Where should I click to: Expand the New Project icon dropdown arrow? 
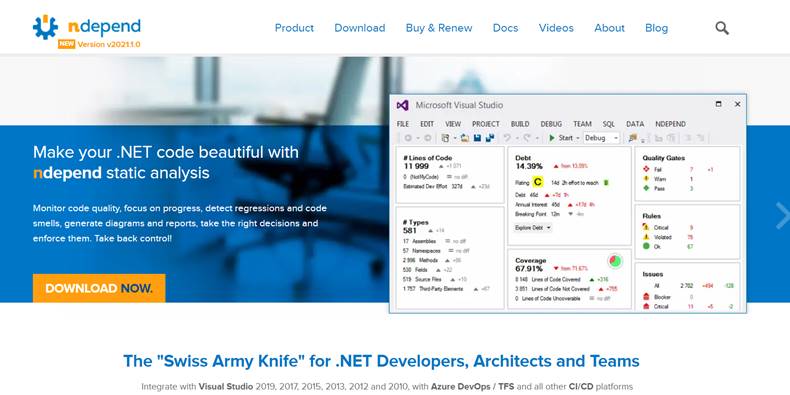tap(455, 138)
